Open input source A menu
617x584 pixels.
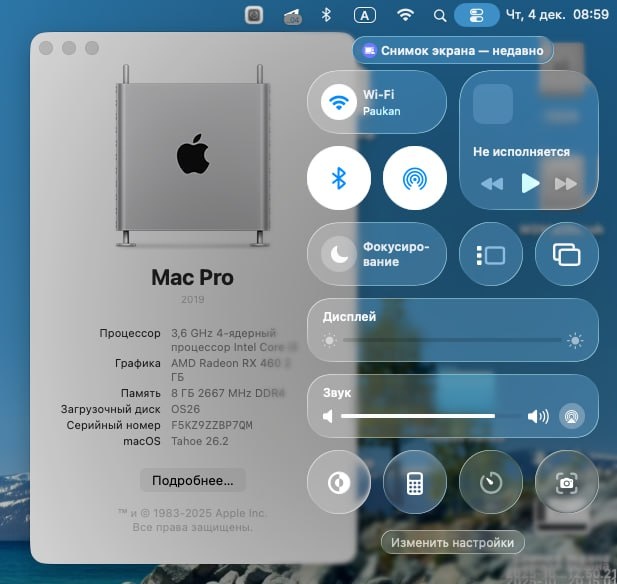[365, 15]
